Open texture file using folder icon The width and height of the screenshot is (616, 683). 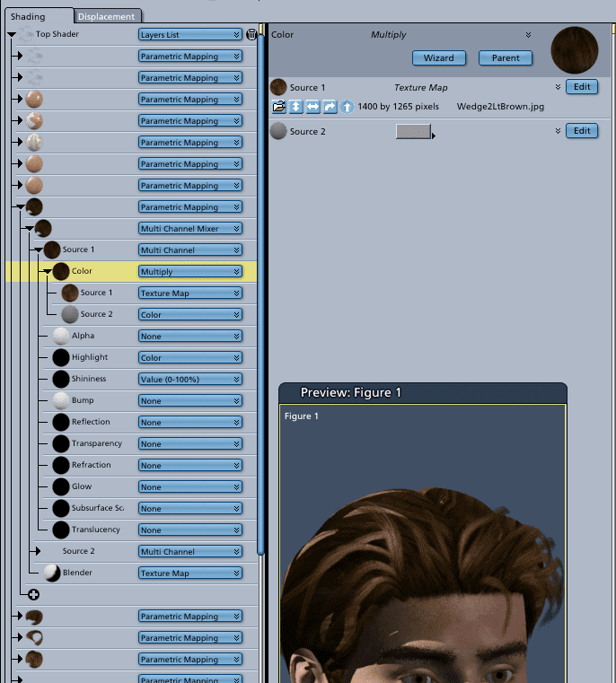click(x=279, y=107)
